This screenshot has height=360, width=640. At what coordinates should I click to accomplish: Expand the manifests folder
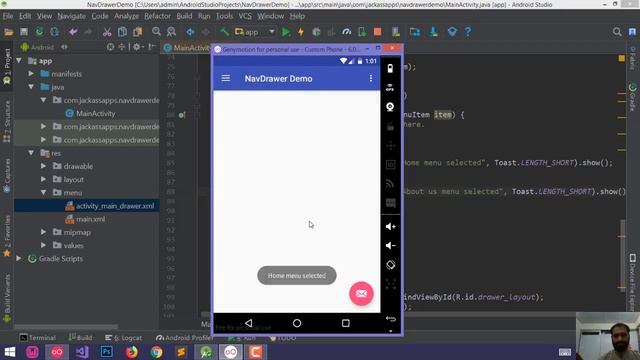[x=31, y=74]
